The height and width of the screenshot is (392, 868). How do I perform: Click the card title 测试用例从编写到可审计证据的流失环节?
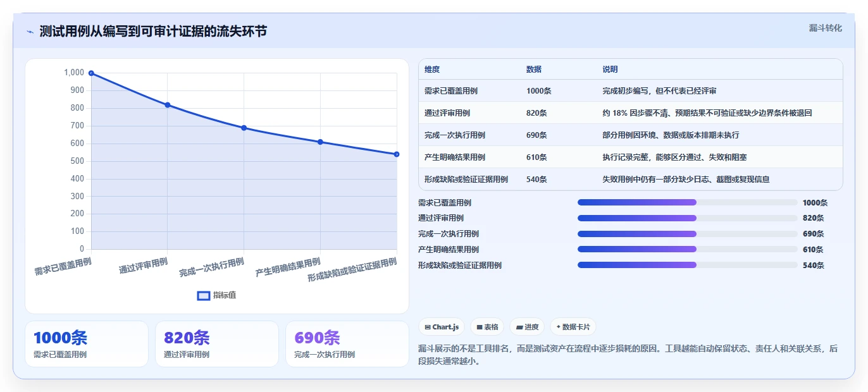click(153, 31)
